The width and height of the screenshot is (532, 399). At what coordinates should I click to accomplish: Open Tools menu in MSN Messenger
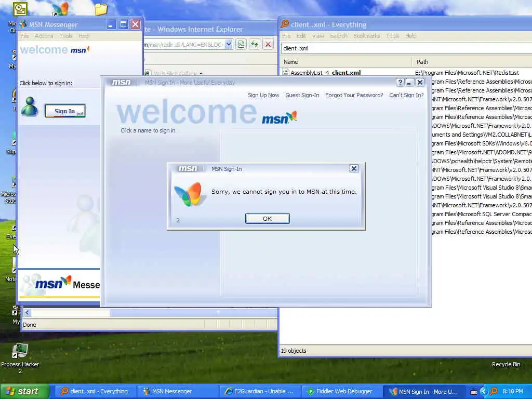click(66, 36)
